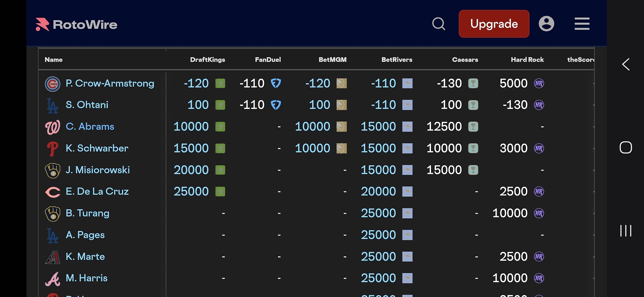Sort by the BetMGM column header
Screen dimensions: 644x297
[333, 60]
